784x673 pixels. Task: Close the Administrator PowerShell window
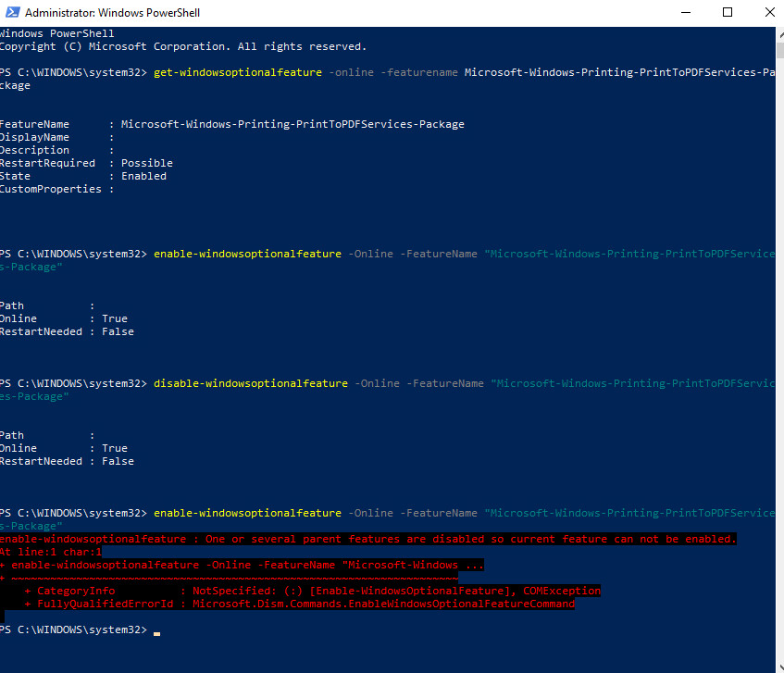(769, 13)
